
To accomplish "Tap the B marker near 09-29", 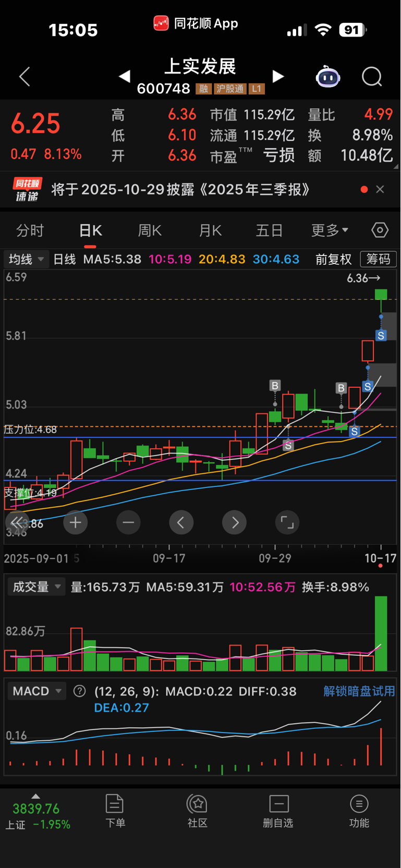I will point(275,386).
